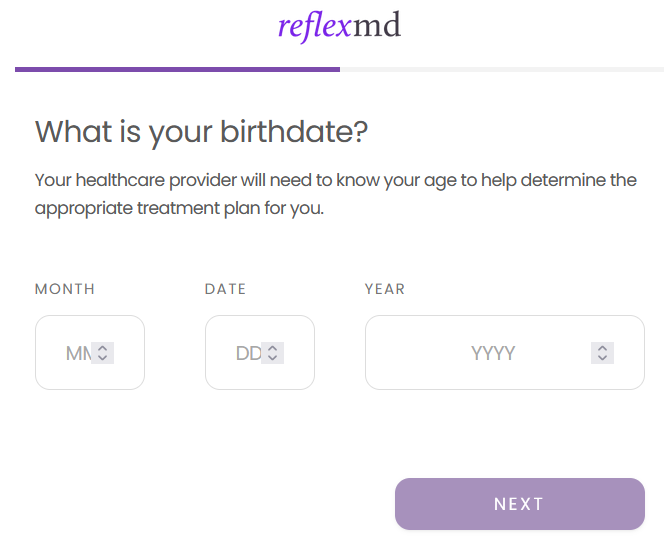This screenshot has height=545, width=664.
Task: Click the 'appropriate treatment plan for you' text
Action: 180,210
